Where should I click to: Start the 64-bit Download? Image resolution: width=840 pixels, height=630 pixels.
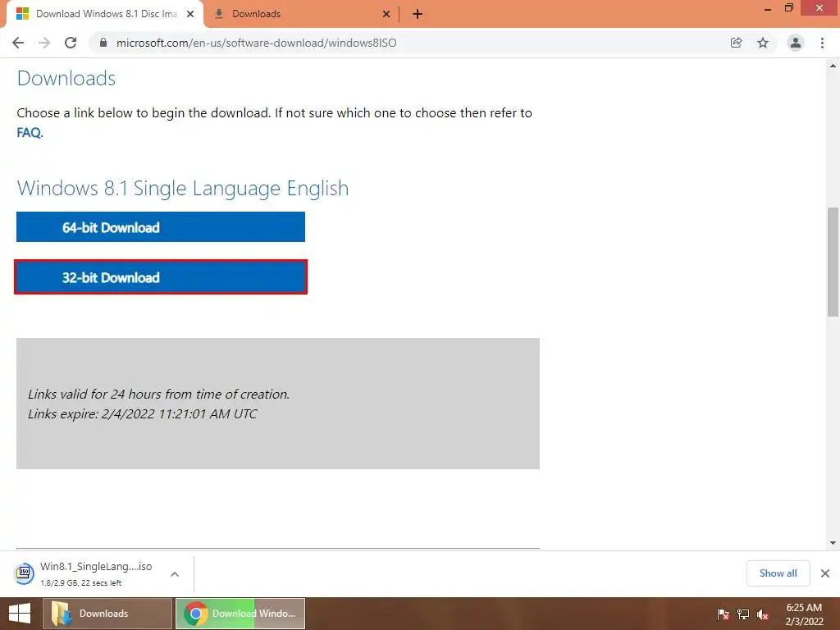coord(161,227)
